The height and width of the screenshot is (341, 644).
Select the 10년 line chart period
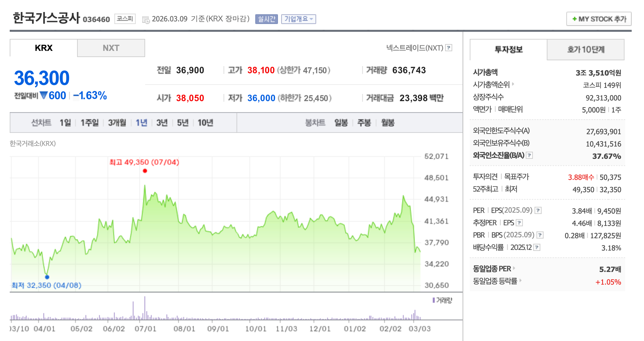(205, 123)
